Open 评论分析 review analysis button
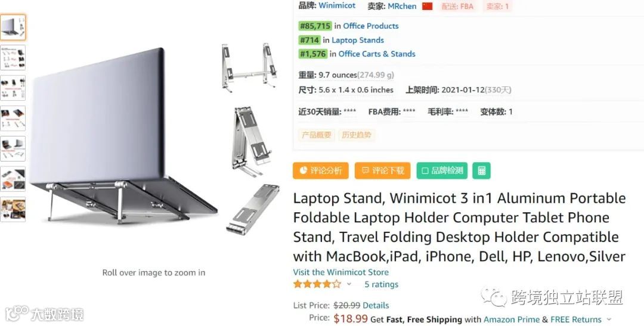644x326 pixels. pyautogui.click(x=321, y=171)
